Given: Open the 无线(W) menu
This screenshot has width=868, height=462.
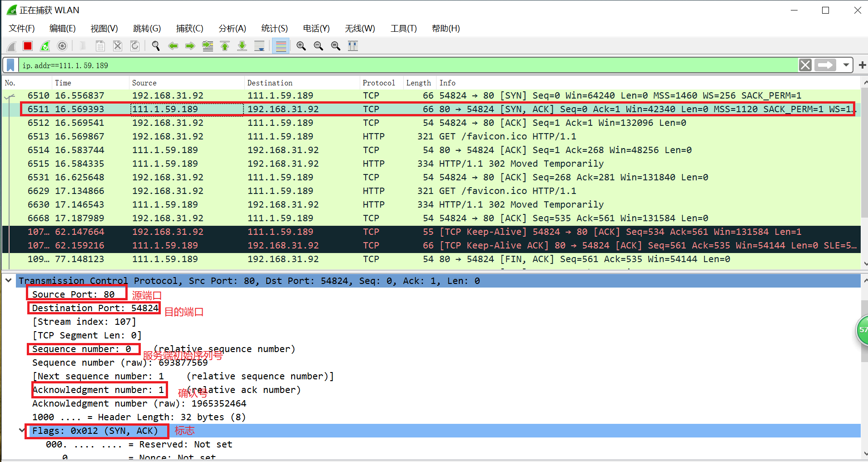Looking at the screenshot, I should (x=359, y=28).
